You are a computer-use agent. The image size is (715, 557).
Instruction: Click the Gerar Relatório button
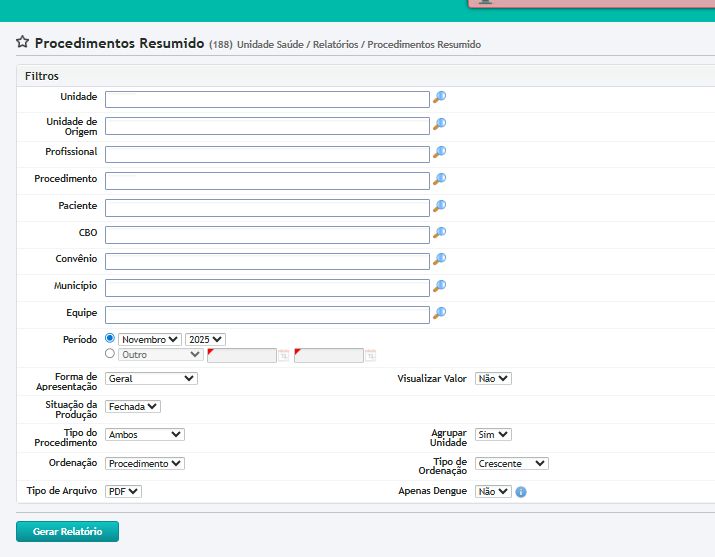[x=67, y=532]
